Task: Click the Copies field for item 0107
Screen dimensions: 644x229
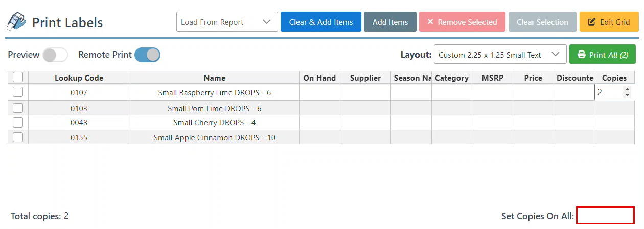Action: [x=608, y=92]
